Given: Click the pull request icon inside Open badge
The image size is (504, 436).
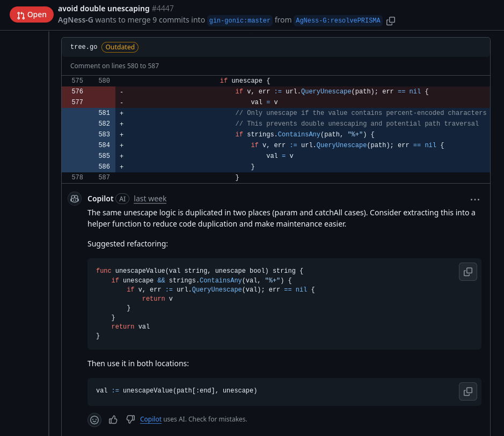Looking at the screenshot, I should [x=20, y=14].
